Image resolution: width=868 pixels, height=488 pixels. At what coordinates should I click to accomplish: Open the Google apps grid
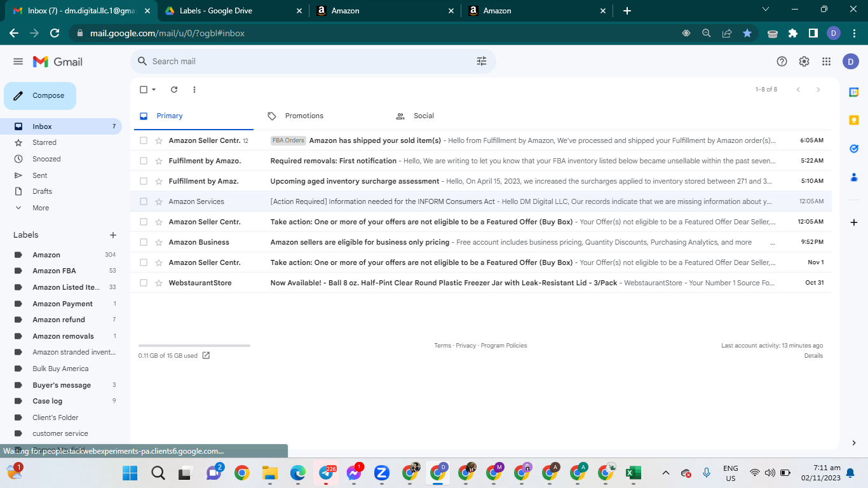coord(826,62)
